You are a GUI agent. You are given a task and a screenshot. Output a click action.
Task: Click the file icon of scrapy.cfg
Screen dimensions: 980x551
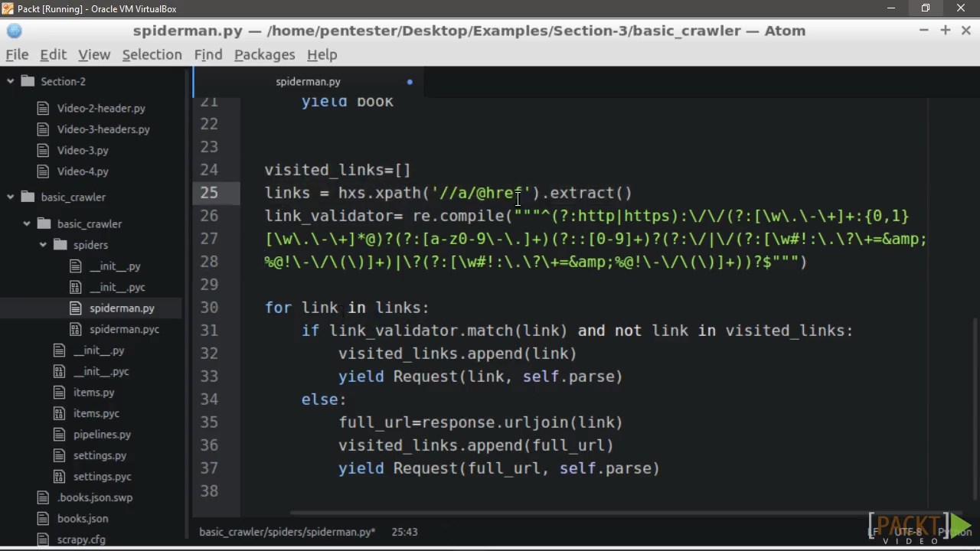coord(44,540)
